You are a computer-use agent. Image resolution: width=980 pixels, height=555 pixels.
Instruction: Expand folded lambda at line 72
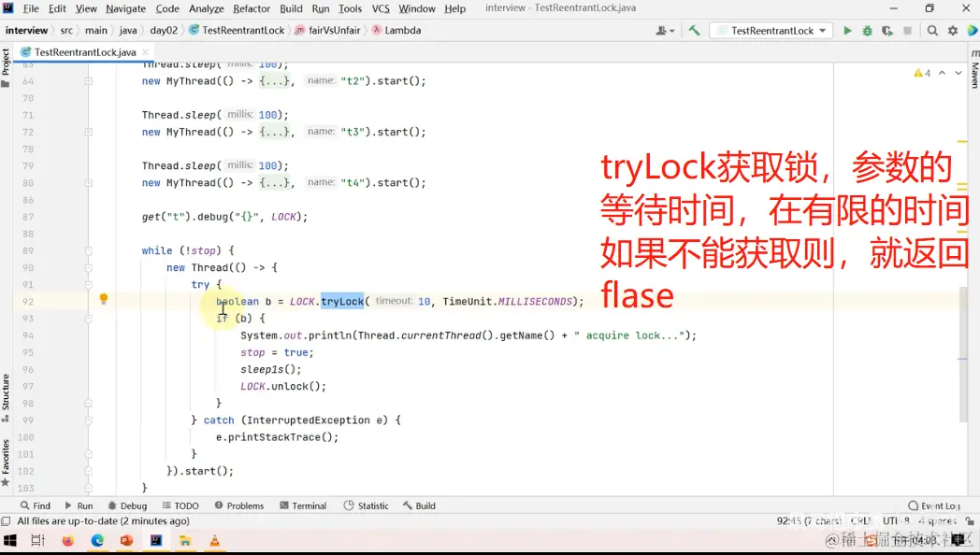(89, 133)
